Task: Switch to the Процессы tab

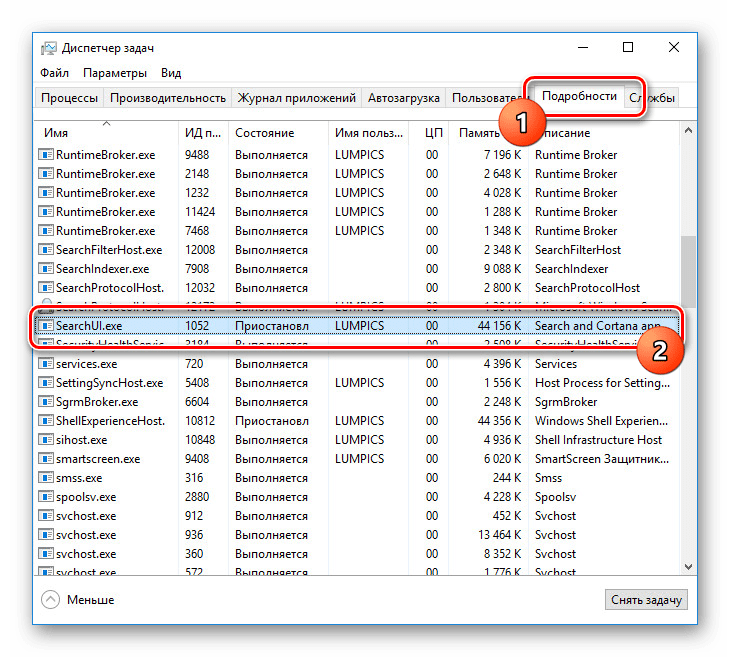Action: [x=69, y=98]
